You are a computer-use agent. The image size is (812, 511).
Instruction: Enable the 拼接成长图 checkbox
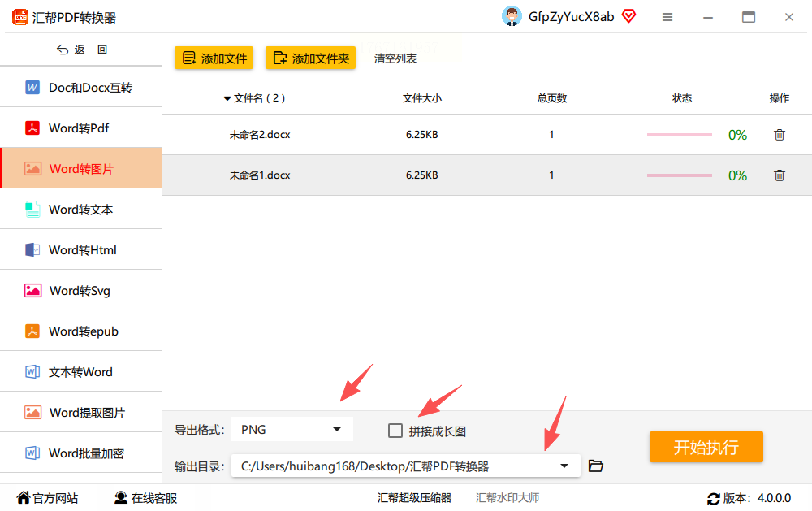pyautogui.click(x=395, y=431)
